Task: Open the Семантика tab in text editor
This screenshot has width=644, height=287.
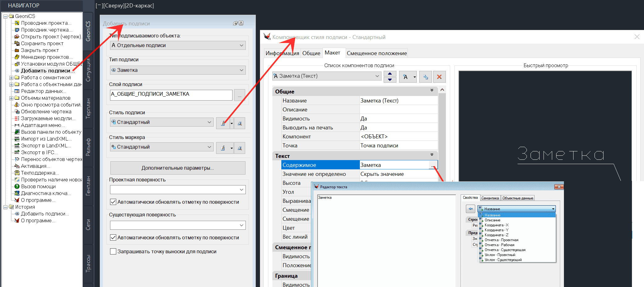Action: click(490, 198)
